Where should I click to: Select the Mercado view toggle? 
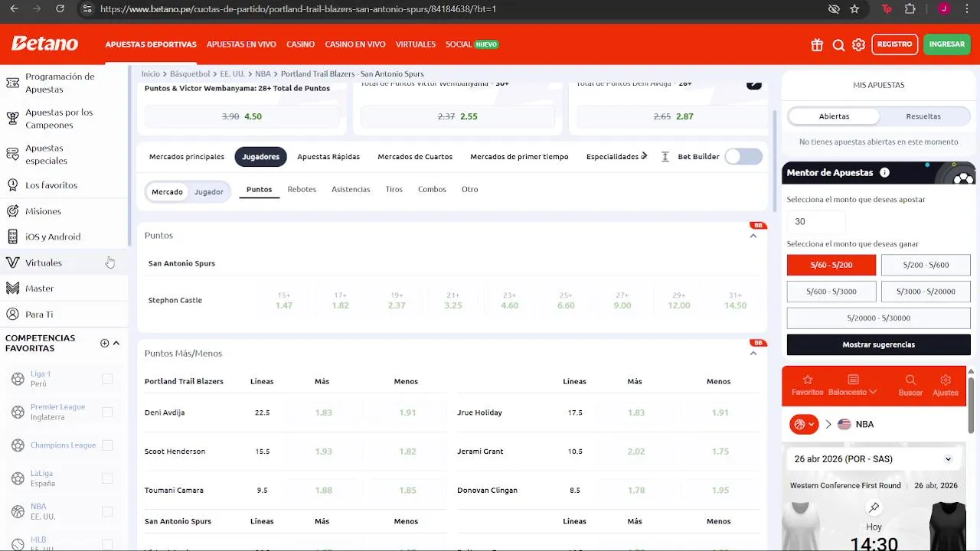(x=167, y=192)
